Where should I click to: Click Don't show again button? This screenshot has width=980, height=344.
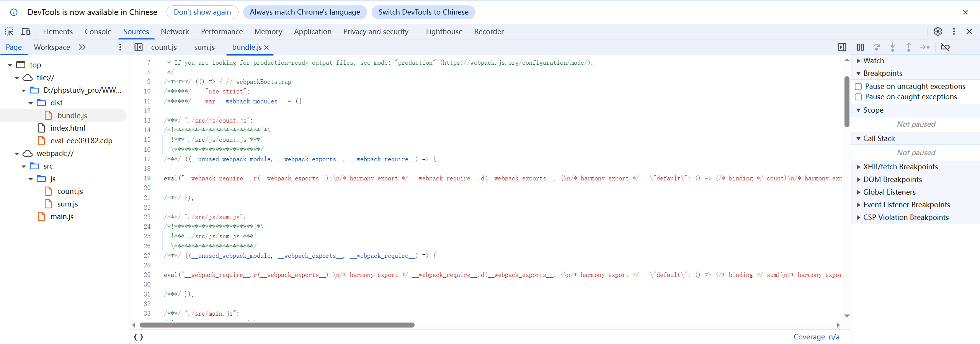203,12
